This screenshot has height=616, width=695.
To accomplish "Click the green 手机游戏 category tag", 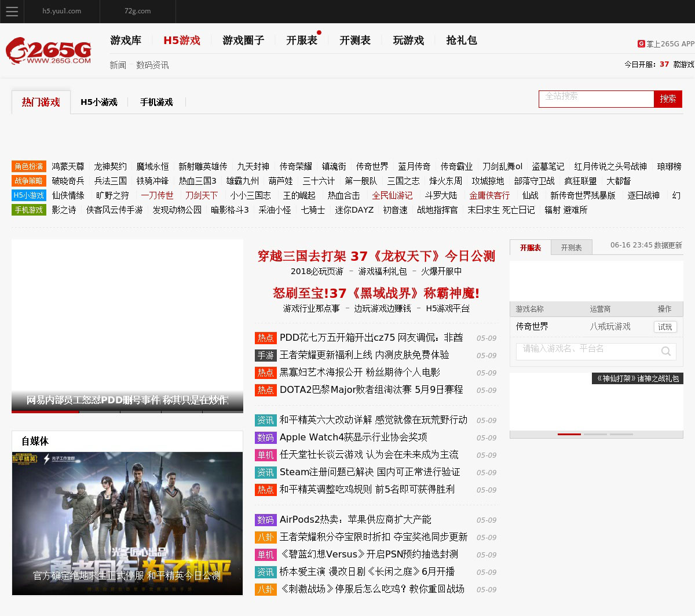I will [x=29, y=210].
